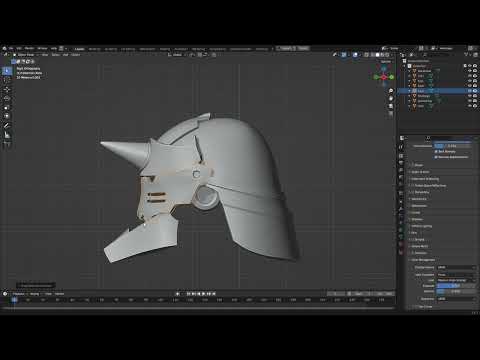Switch to rendered viewport shading icon
This screenshot has height=360, width=480.
point(387,55)
